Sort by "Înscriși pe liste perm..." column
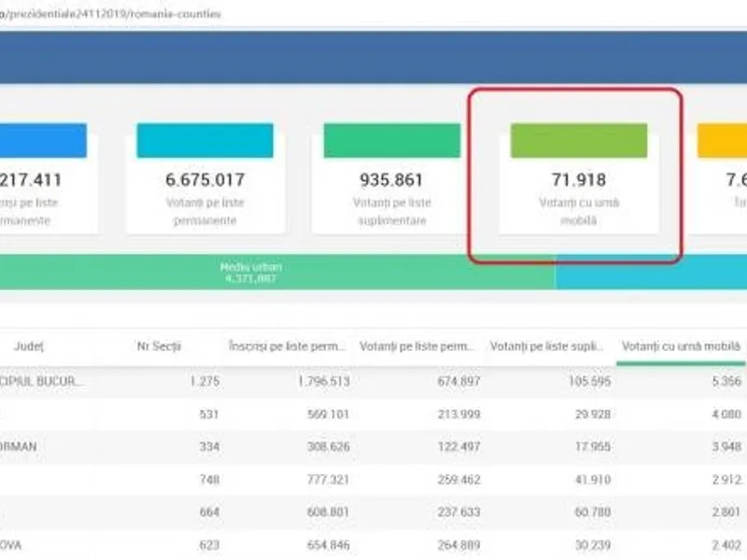 click(289, 346)
